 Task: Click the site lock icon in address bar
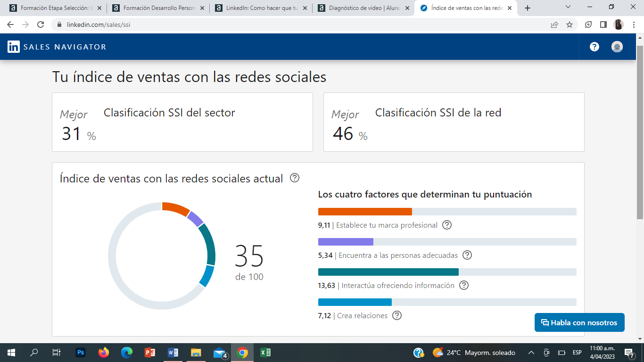pyautogui.click(x=59, y=25)
